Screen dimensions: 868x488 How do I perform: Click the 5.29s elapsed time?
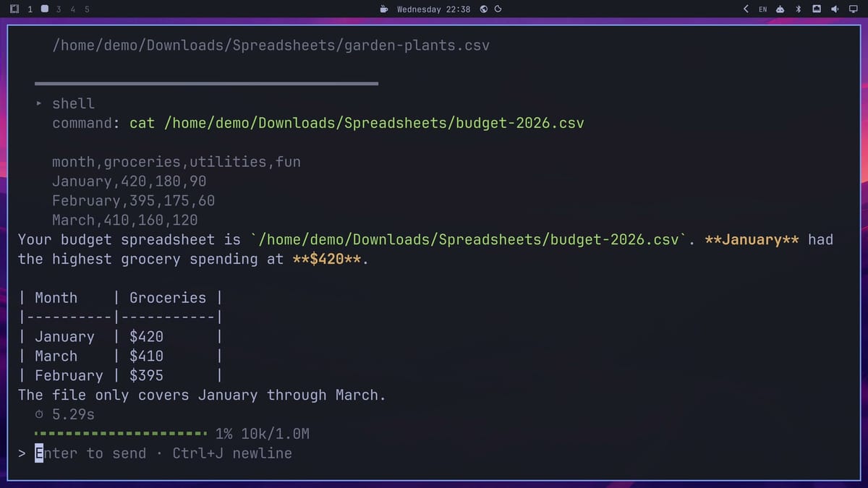(x=73, y=415)
